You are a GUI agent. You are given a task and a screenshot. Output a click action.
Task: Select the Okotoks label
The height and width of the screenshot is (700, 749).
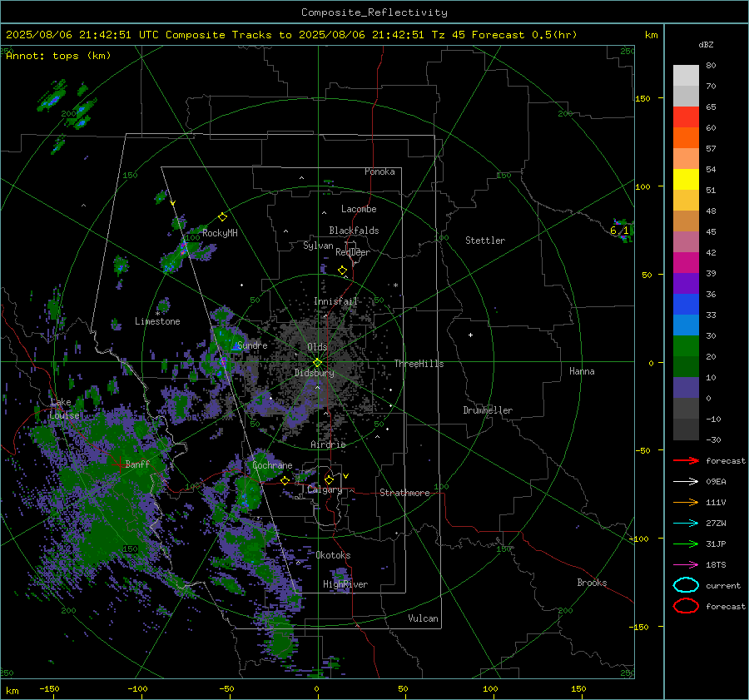333,555
